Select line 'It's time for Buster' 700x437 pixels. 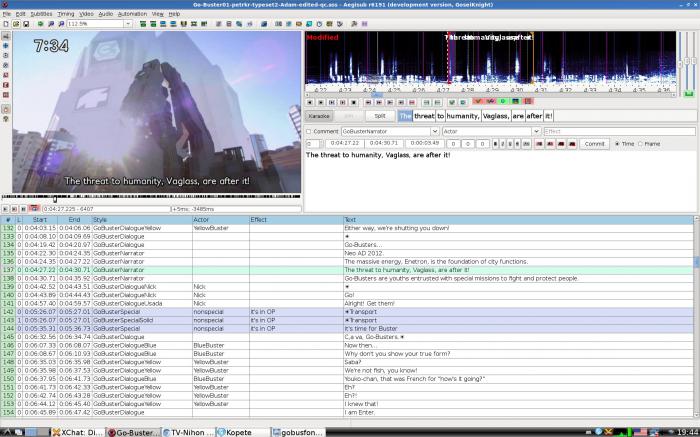point(371,329)
